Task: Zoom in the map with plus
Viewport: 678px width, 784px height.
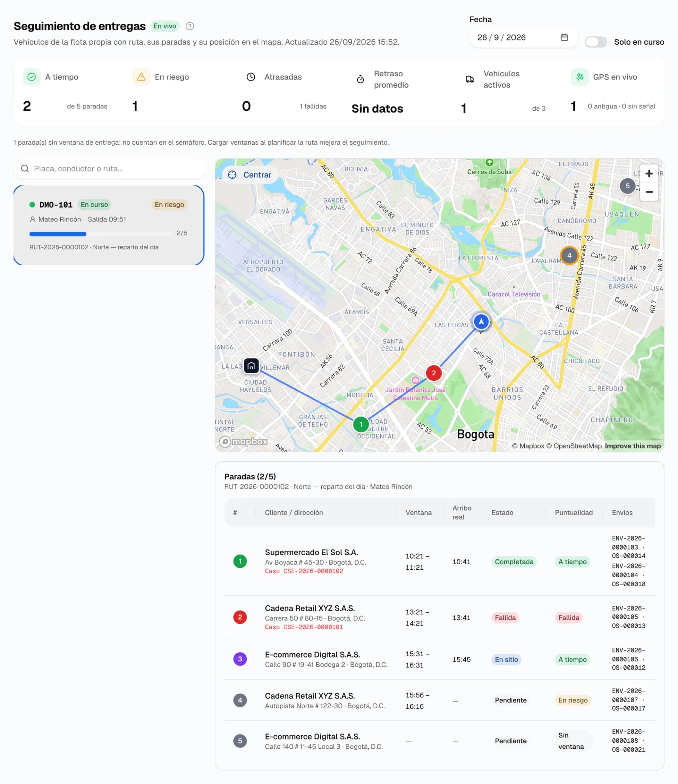Action: [x=649, y=174]
